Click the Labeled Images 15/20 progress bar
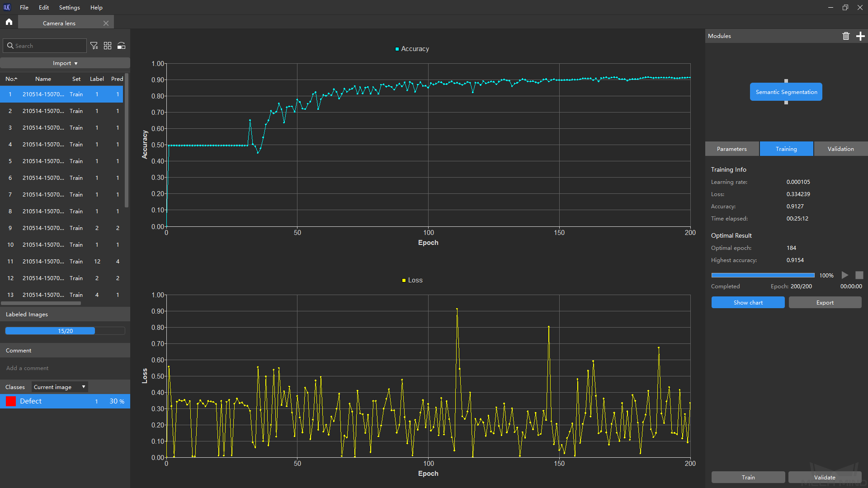Screen dimensions: 868x488 coord(65,331)
